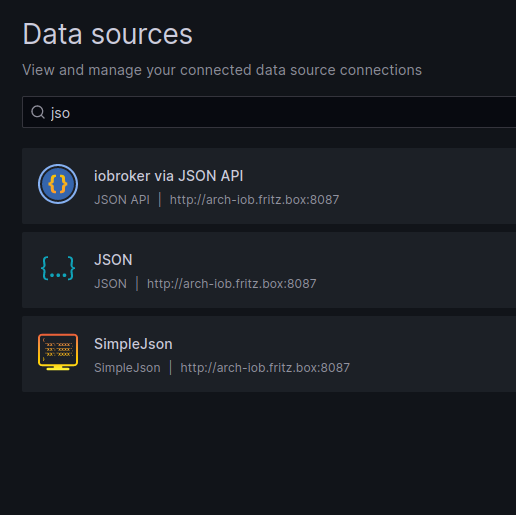This screenshot has height=515, width=516.
Task: Click the 'JSON API' type label
Action: click(x=122, y=200)
